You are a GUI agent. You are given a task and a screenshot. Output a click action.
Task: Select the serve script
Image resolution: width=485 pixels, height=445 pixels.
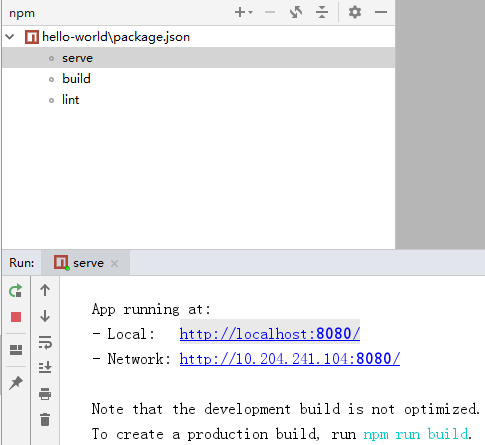[x=198, y=58]
